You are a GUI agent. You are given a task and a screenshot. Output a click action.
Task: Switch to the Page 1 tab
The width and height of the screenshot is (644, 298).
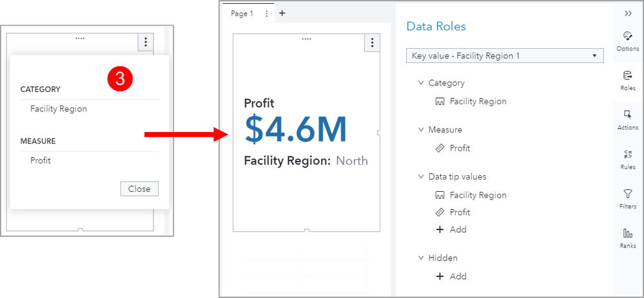coord(242,14)
